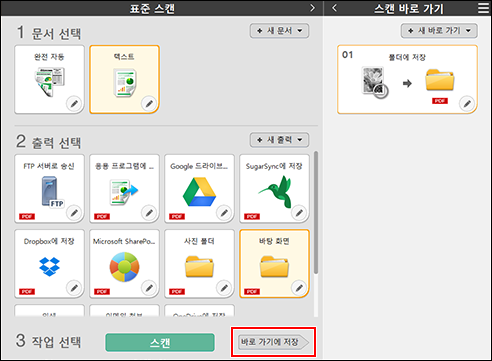Open the hamburger menu in the title bar

(483, 8)
